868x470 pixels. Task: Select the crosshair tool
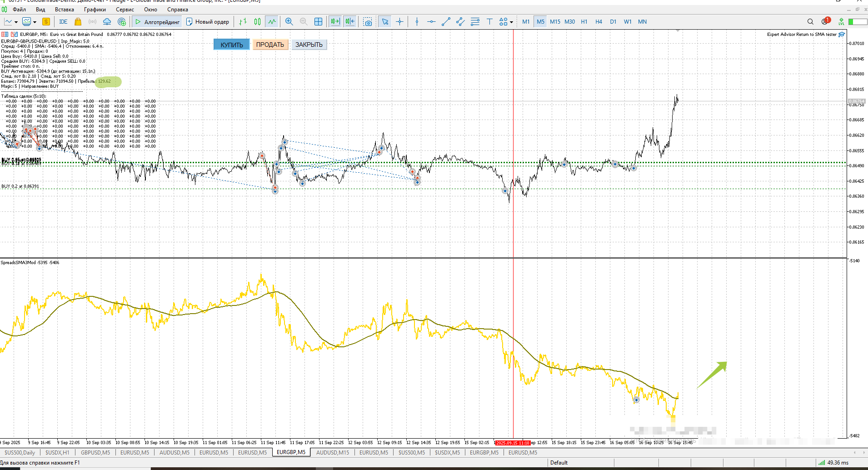coord(399,22)
